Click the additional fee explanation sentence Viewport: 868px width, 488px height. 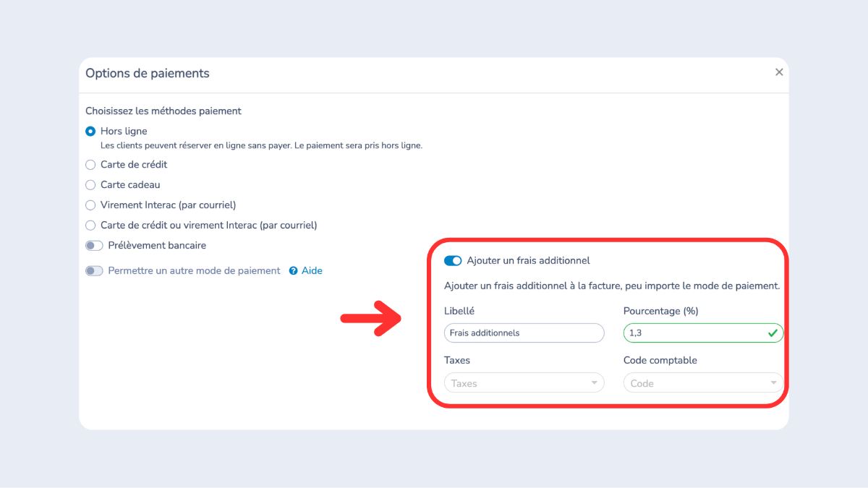click(x=612, y=286)
